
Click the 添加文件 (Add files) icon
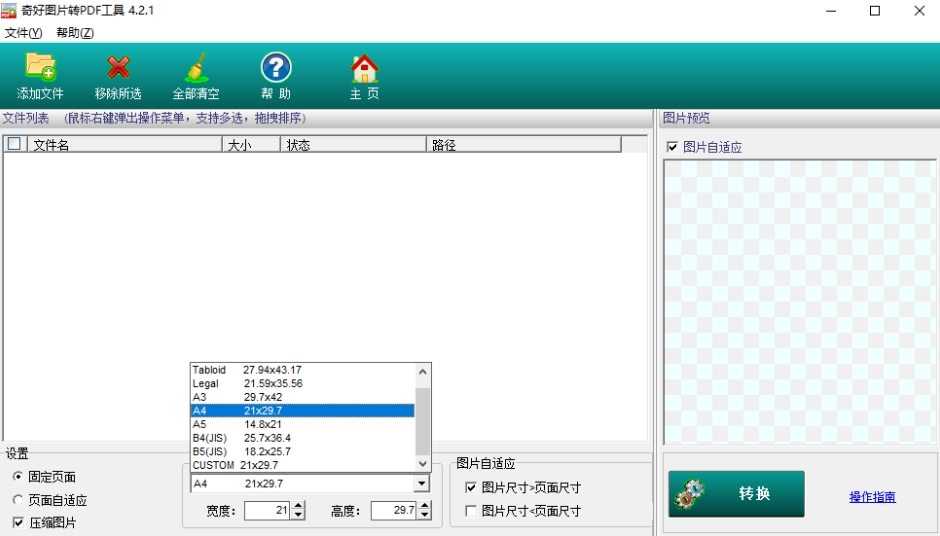point(40,68)
